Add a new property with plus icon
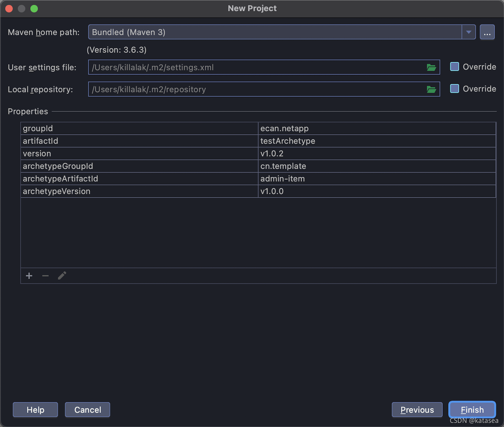 [x=29, y=276]
